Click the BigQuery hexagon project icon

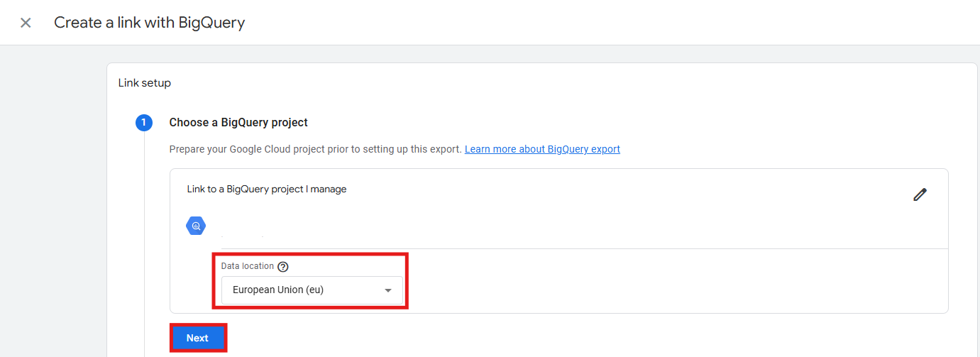pyautogui.click(x=196, y=226)
